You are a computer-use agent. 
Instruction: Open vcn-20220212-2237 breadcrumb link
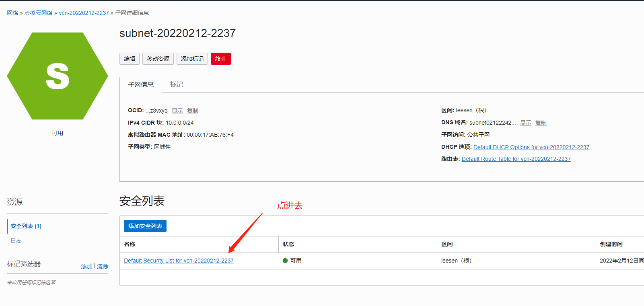pos(84,13)
